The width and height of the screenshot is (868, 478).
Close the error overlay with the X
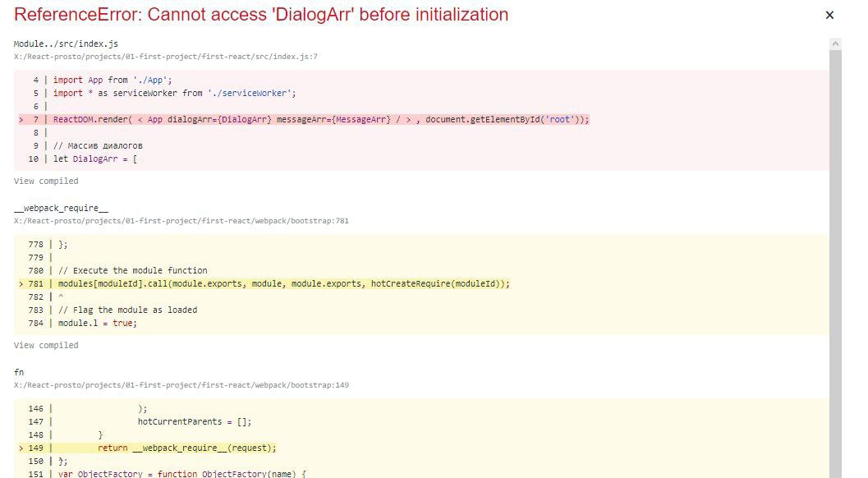click(829, 15)
